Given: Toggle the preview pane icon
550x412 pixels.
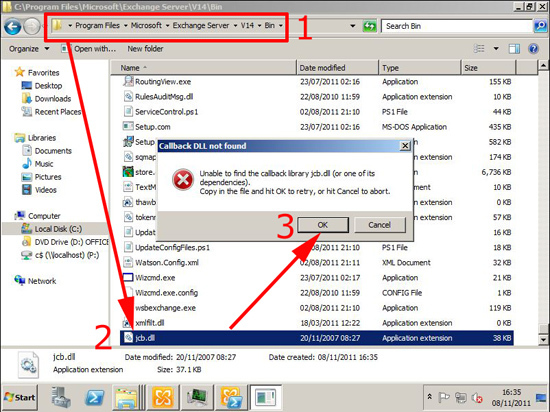Looking at the screenshot, I should pyautogui.click(x=514, y=49).
